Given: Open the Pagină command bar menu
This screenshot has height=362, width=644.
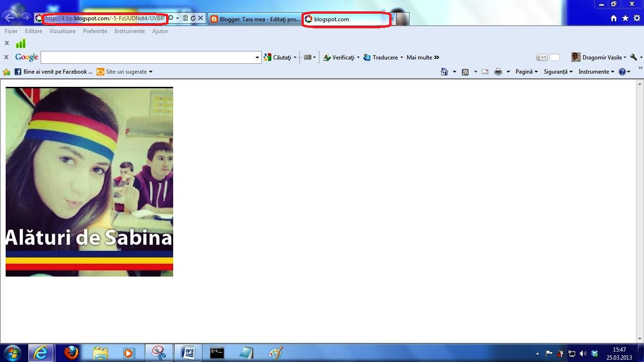Looking at the screenshot, I should coord(527,72).
